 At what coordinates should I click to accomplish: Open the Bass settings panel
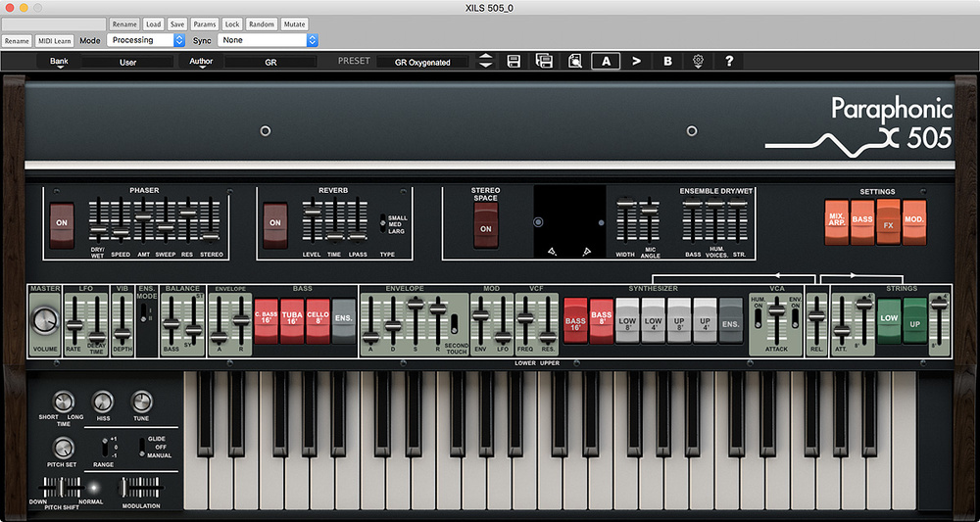[x=861, y=222]
